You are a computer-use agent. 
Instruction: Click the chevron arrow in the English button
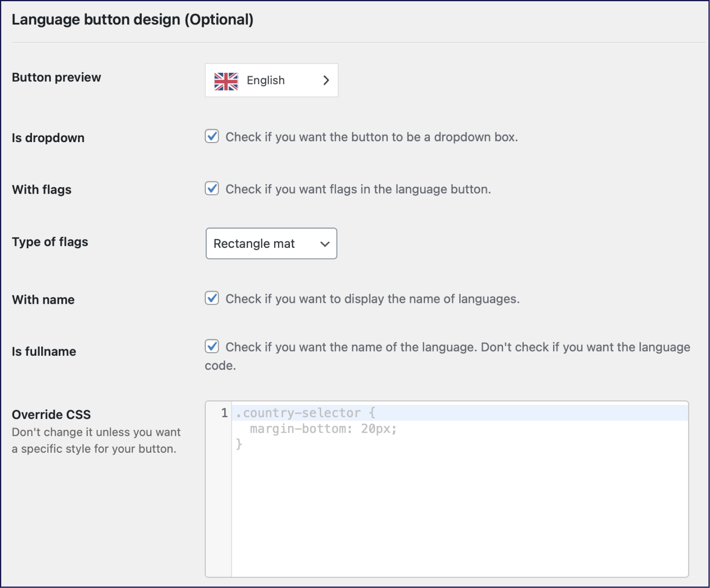point(326,80)
